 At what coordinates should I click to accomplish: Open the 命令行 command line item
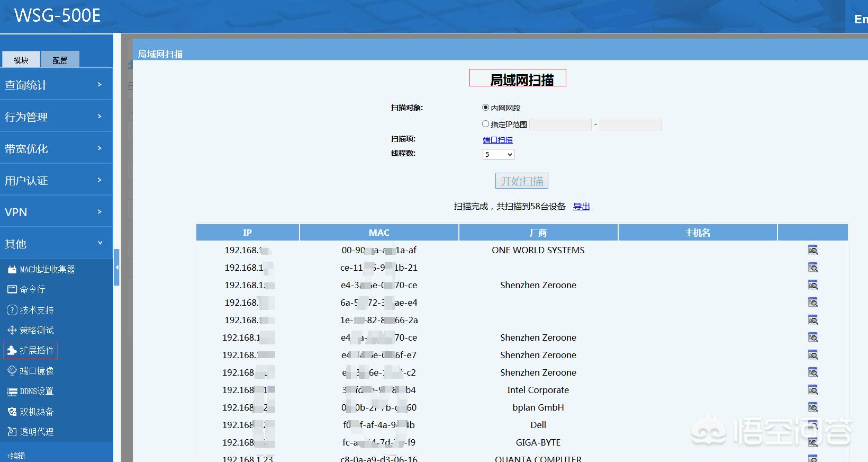tap(26, 290)
